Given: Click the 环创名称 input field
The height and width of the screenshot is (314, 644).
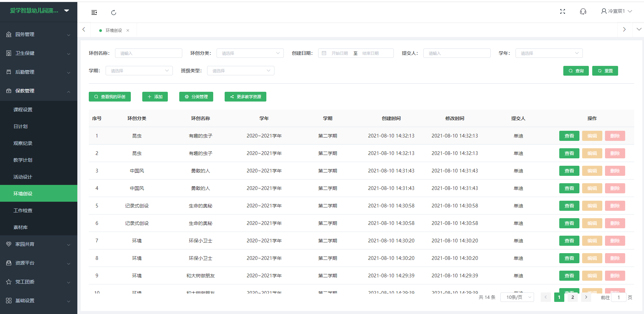Looking at the screenshot, I should coord(149,53).
